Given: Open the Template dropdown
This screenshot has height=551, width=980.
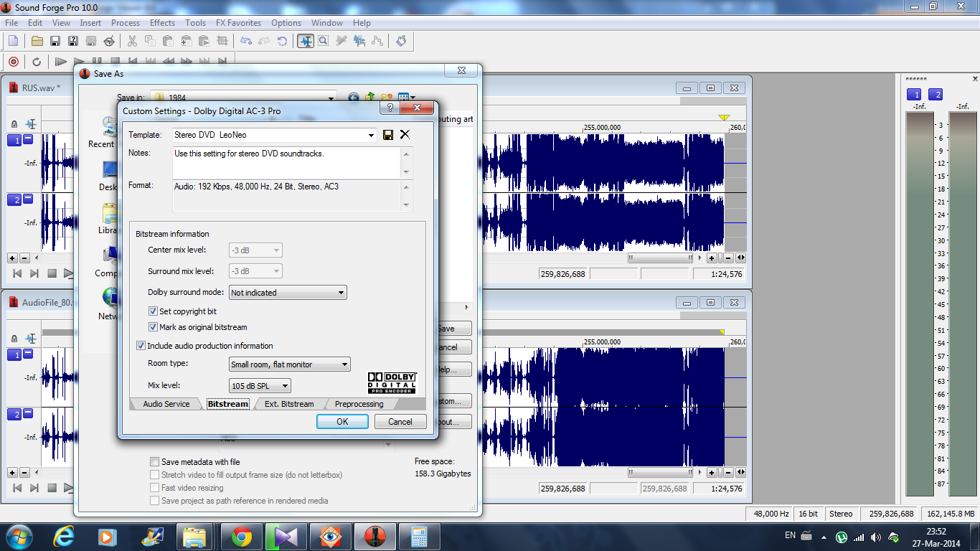Looking at the screenshot, I should coord(371,135).
